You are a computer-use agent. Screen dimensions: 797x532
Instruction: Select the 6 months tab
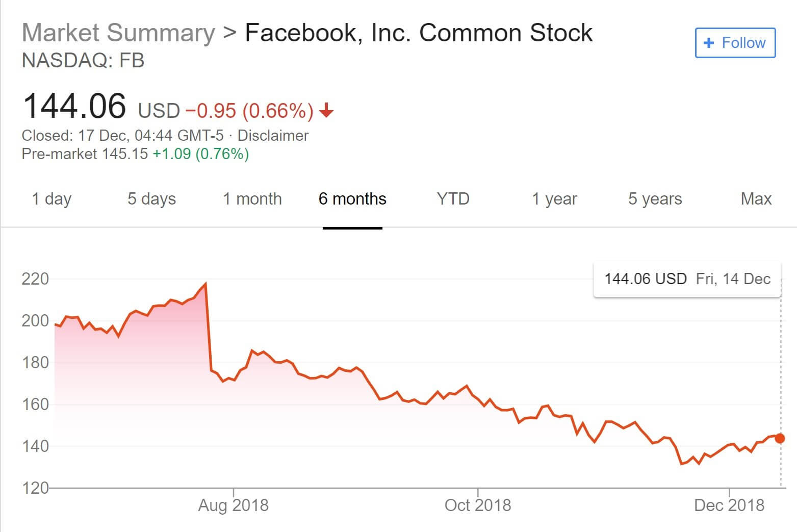(x=352, y=199)
